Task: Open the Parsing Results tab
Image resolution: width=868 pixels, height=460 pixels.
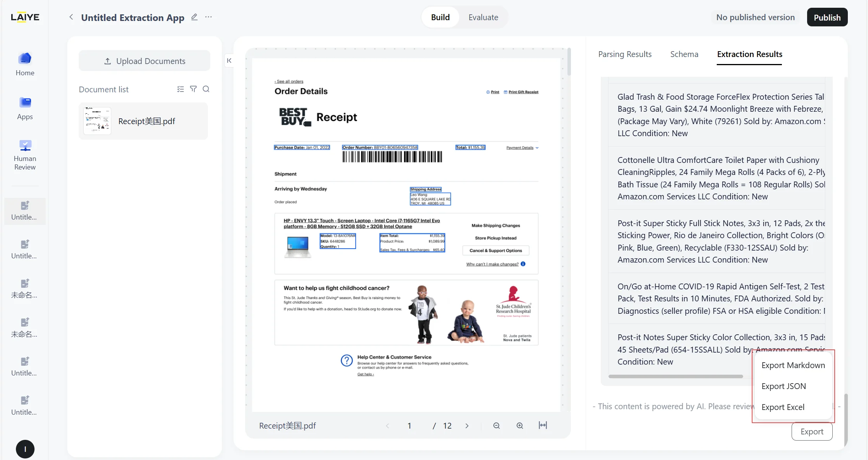Action: pyautogui.click(x=625, y=54)
